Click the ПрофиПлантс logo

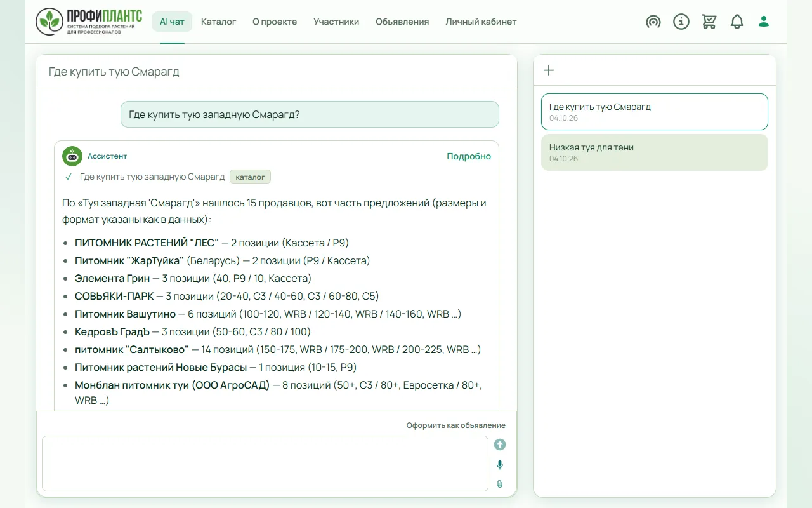pos(89,22)
